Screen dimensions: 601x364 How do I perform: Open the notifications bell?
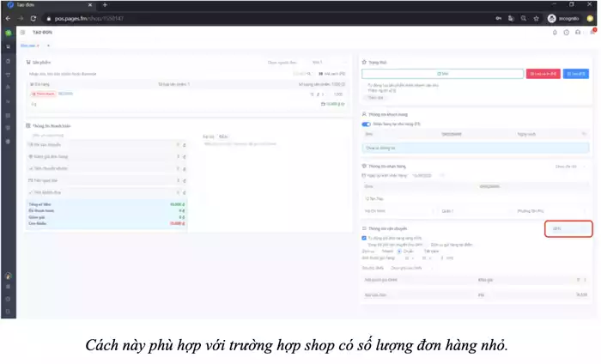[x=555, y=33]
